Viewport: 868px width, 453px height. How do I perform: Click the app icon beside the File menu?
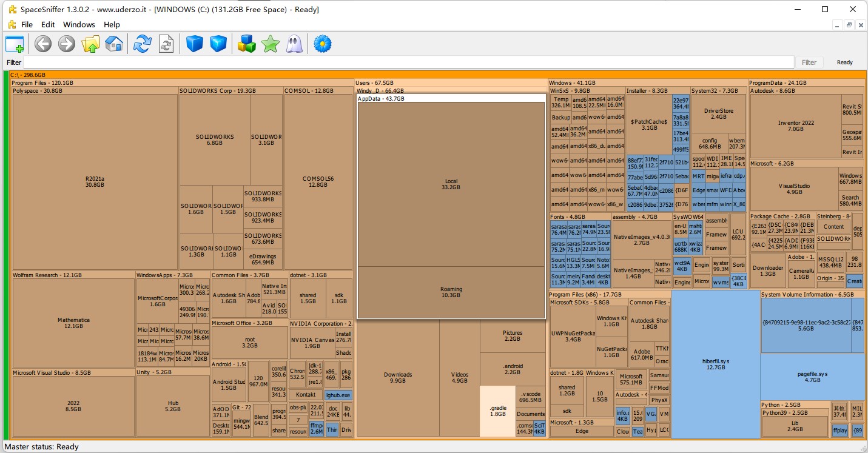point(12,24)
